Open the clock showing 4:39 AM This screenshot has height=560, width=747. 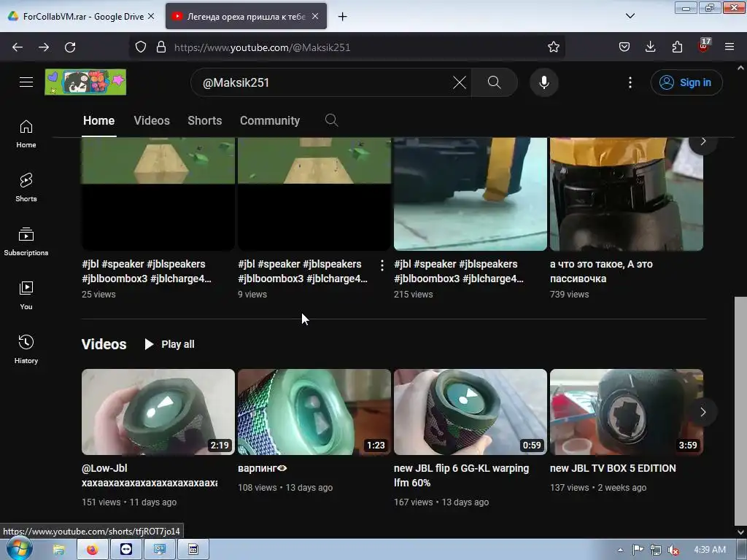710,550
